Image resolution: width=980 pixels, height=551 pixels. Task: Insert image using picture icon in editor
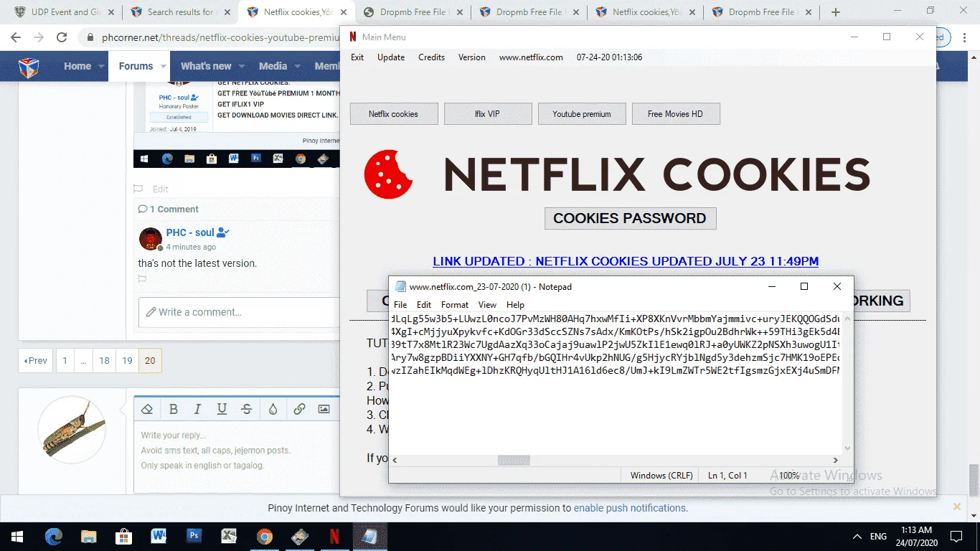pyautogui.click(x=324, y=409)
